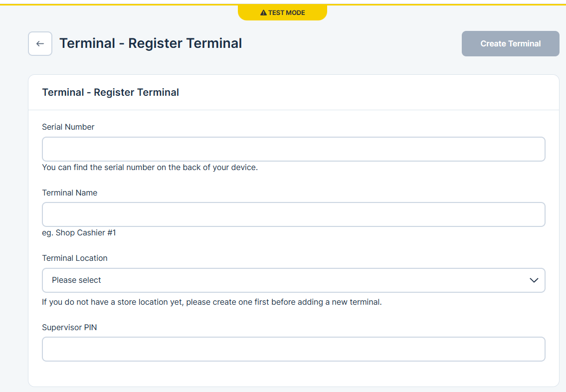Click the back arrow button
This screenshot has height=392, width=566.
pos(40,44)
